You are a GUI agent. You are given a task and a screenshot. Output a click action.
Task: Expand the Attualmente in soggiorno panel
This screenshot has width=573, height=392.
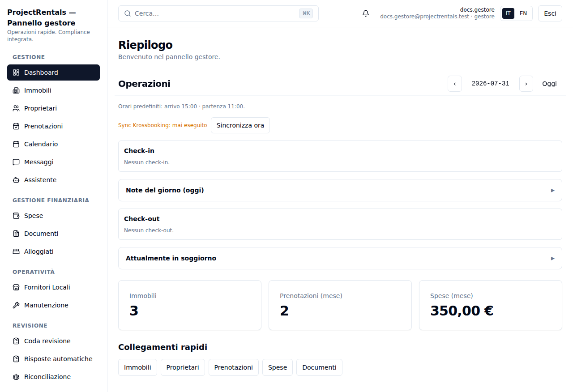click(x=340, y=258)
